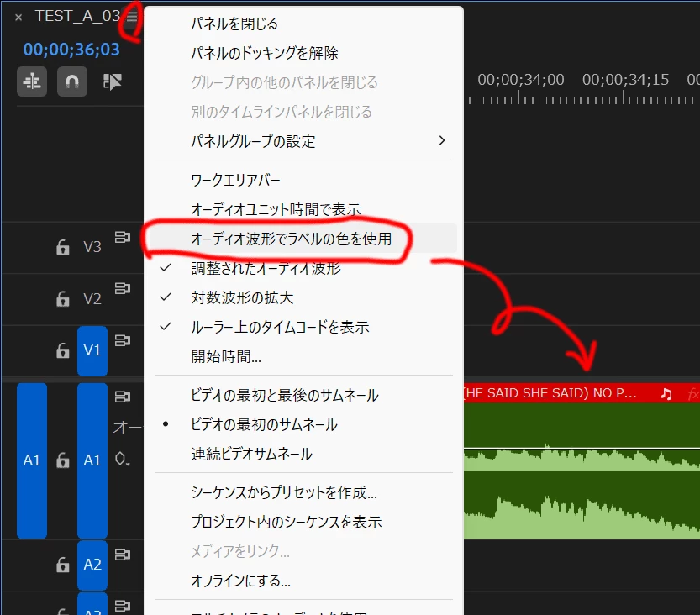The width and height of the screenshot is (700, 615).
Task: Toggle A2 track targeting
Action: tap(92, 565)
